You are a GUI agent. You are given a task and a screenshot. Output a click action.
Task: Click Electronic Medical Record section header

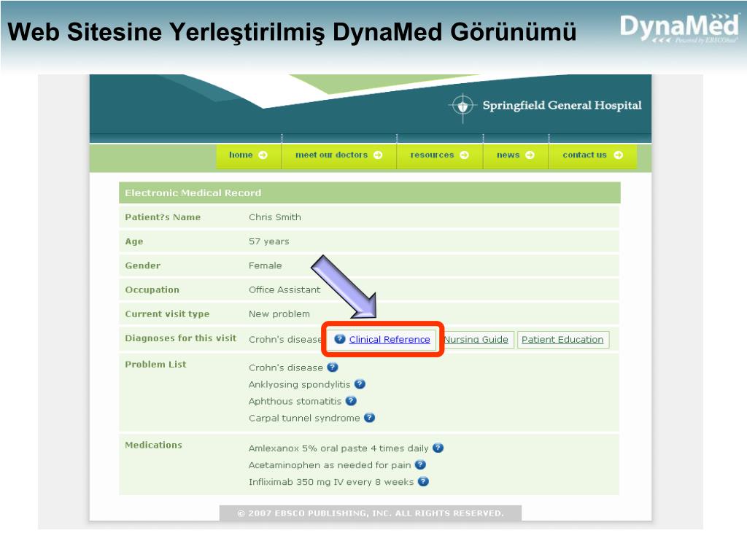click(x=370, y=192)
